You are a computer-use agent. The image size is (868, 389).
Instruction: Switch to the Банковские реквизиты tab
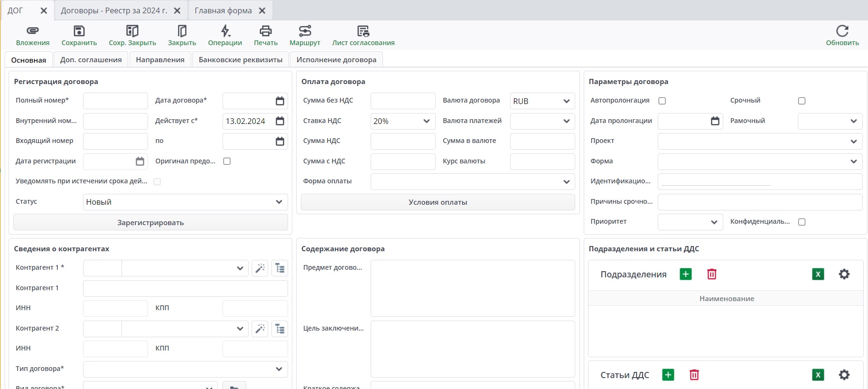(240, 60)
